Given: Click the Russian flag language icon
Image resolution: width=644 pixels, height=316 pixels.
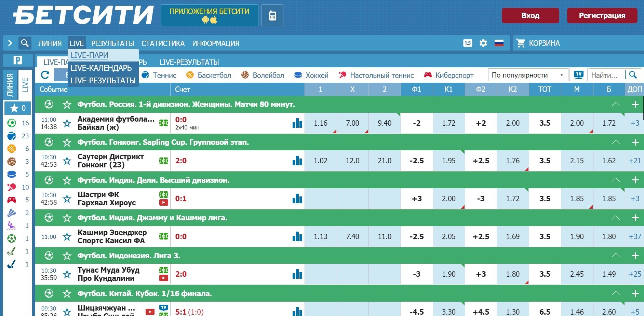Looking at the screenshot, I should (499, 43).
